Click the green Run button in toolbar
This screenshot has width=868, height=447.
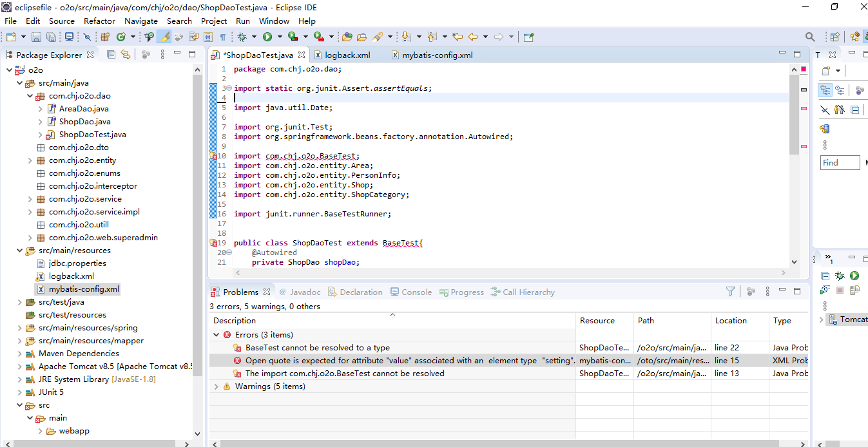[x=267, y=37]
